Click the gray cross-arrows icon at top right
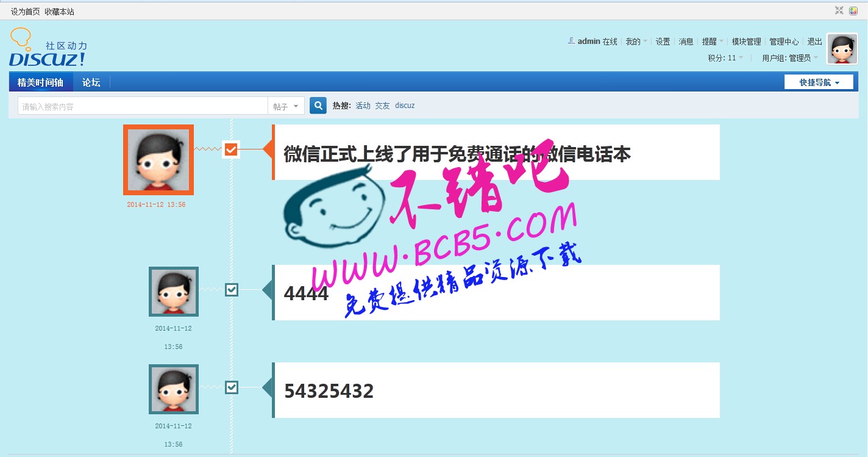This screenshot has height=457, width=868. [839, 10]
